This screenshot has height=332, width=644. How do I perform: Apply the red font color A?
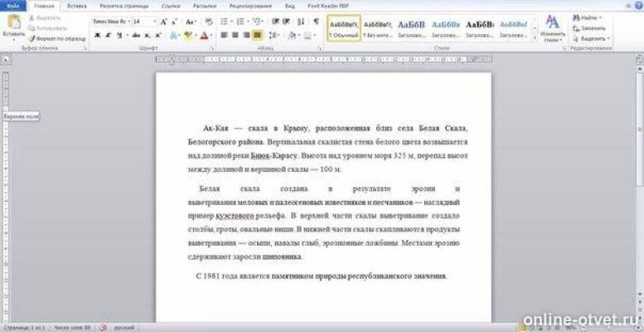click(204, 36)
